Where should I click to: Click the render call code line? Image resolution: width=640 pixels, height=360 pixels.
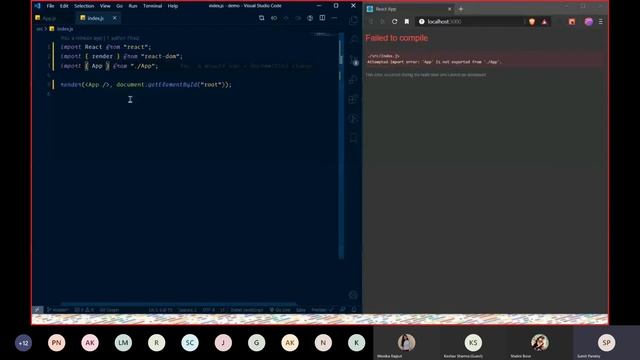[146, 84]
